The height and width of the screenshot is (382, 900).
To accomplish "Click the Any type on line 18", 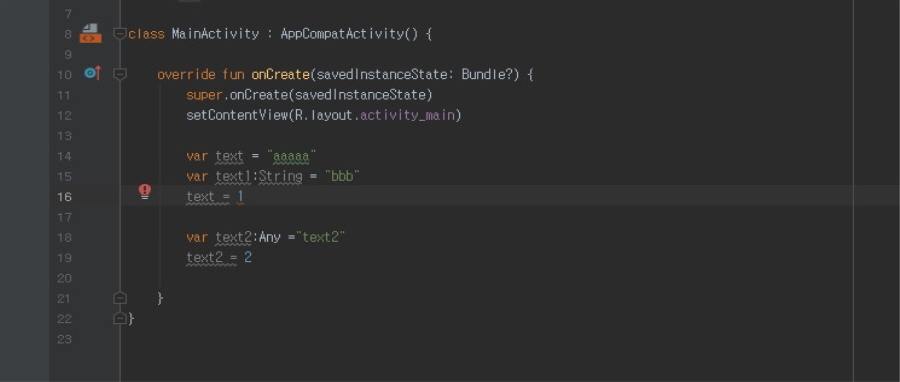I will pos(270,237).
